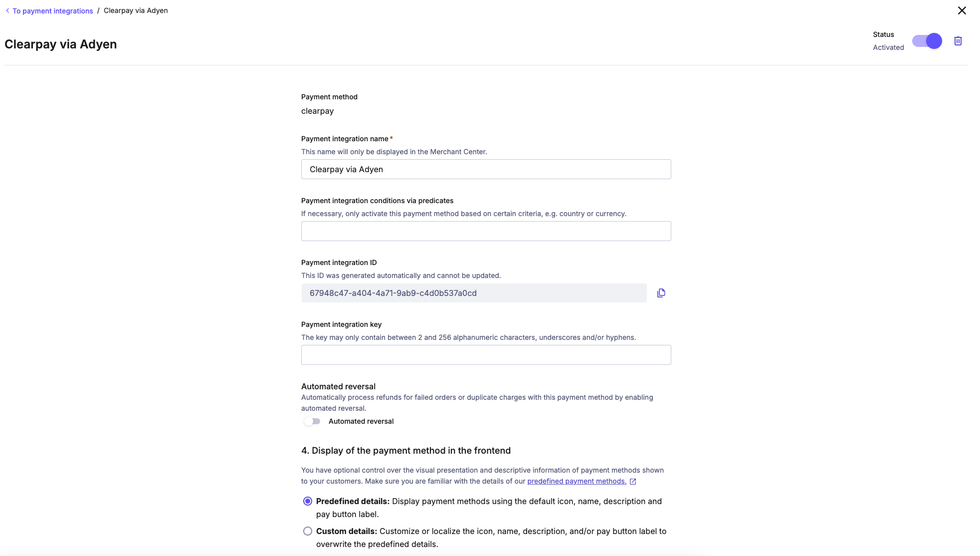Open predefined payment methods link

click(x=577, y=481)
